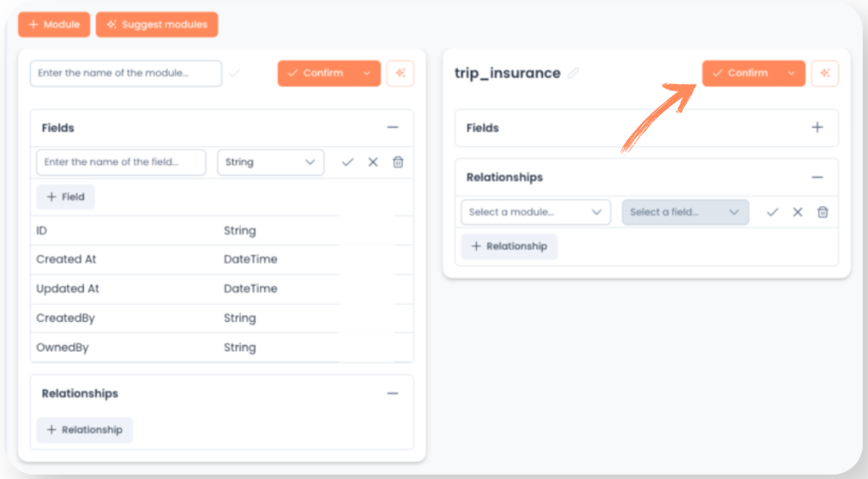Collapse the Fields section in the unnamed module
868x479 pixels.
(x=393, y=128)
